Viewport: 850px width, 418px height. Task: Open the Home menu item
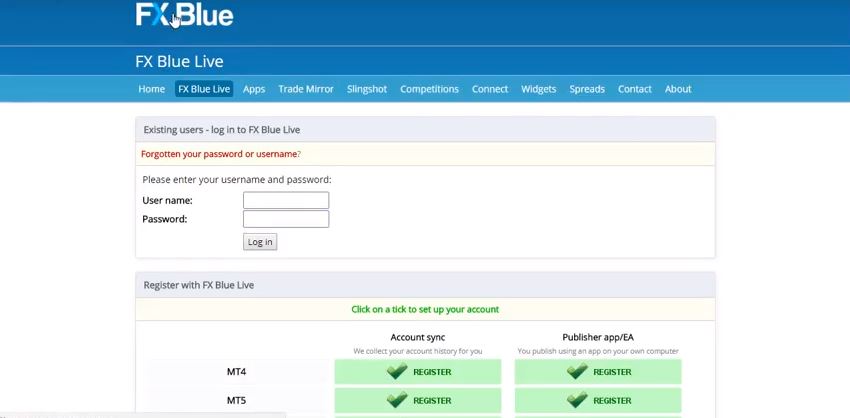coord(152,89)
